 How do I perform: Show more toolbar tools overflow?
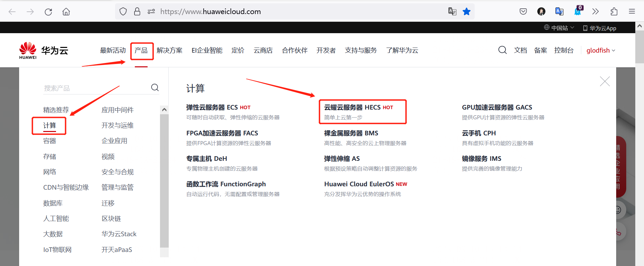(595, 12)
